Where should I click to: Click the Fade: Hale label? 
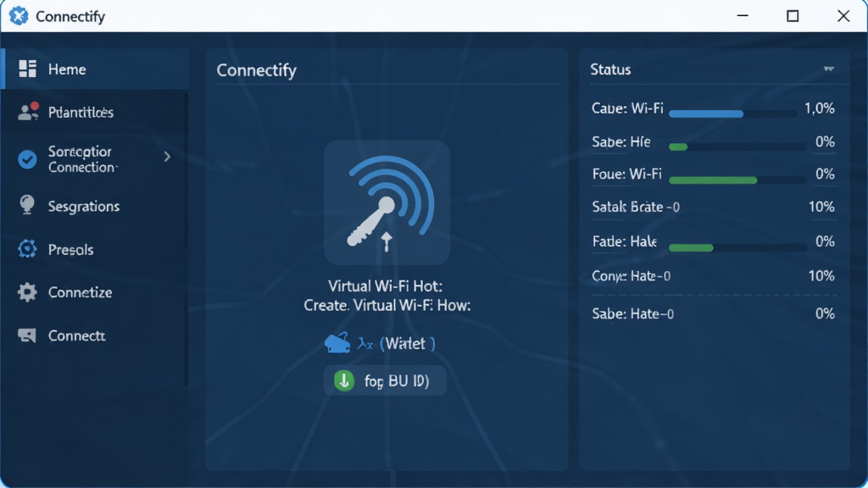click(625, 241)
